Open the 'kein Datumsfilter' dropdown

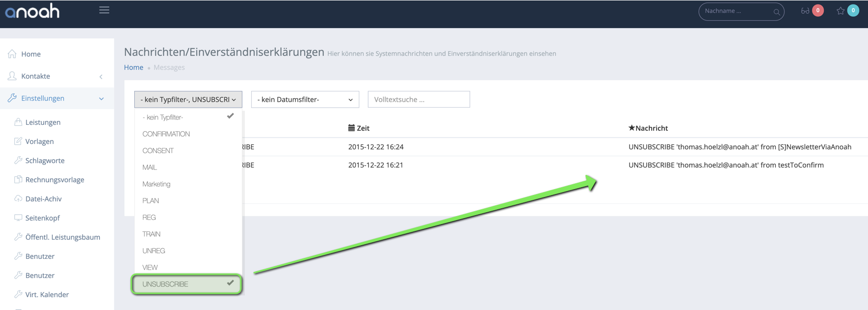305,99
